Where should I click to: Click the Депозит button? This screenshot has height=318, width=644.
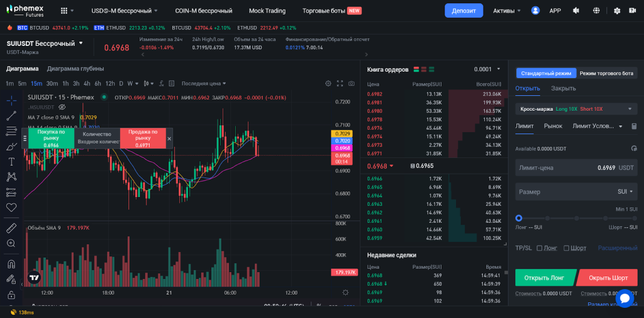point(464,11)
